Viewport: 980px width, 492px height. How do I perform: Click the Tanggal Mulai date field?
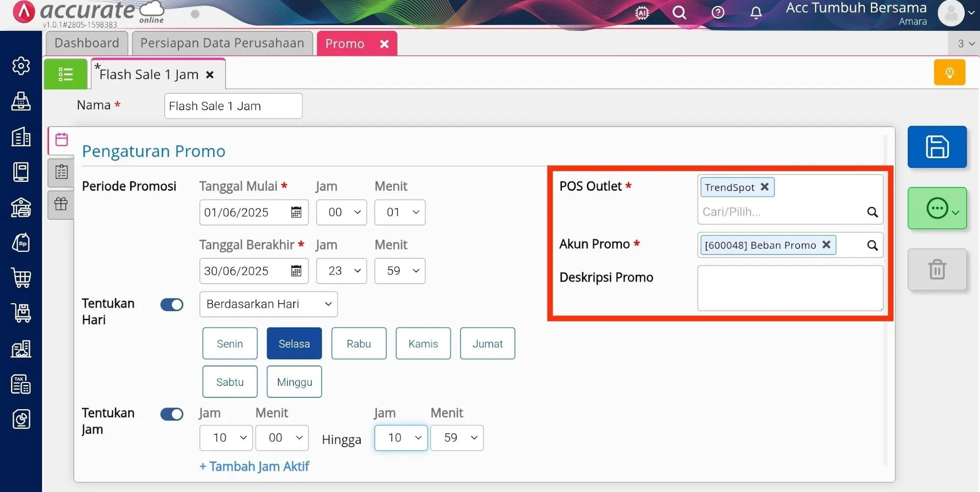coord(254,212)
